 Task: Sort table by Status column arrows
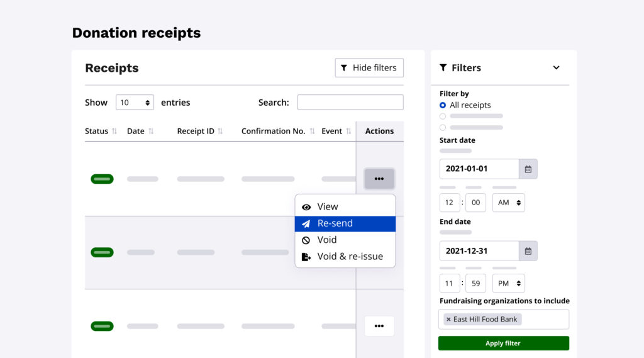coord(114,131)
